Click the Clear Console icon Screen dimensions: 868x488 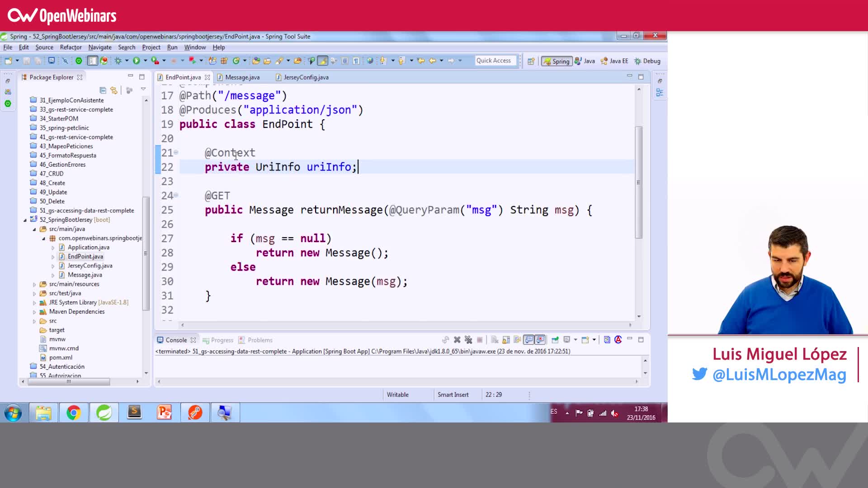[494, 339]
